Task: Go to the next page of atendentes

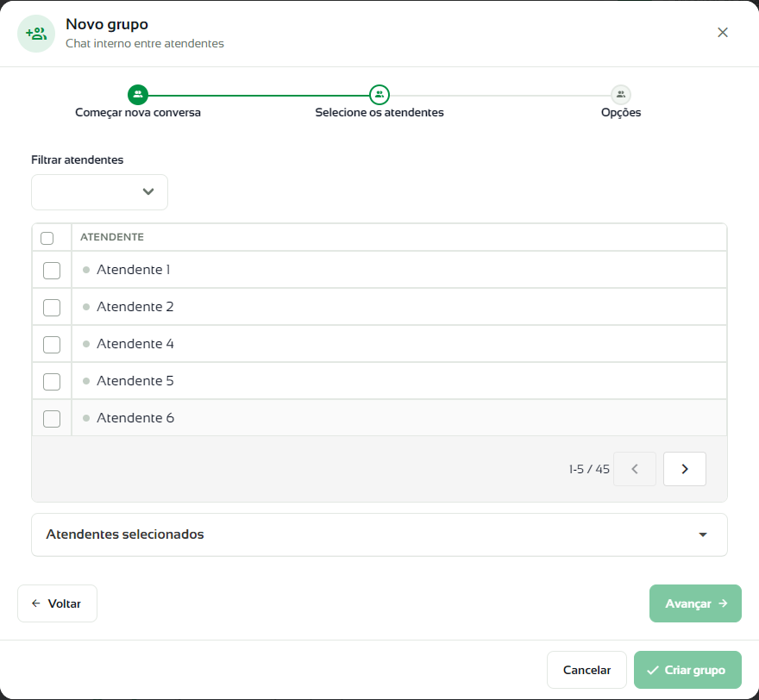Action: click(x=685, y=469)
